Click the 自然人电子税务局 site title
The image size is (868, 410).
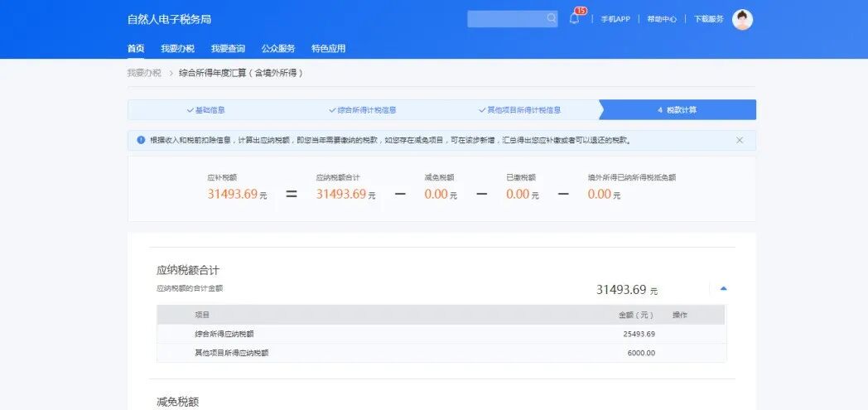click(169, 19)
